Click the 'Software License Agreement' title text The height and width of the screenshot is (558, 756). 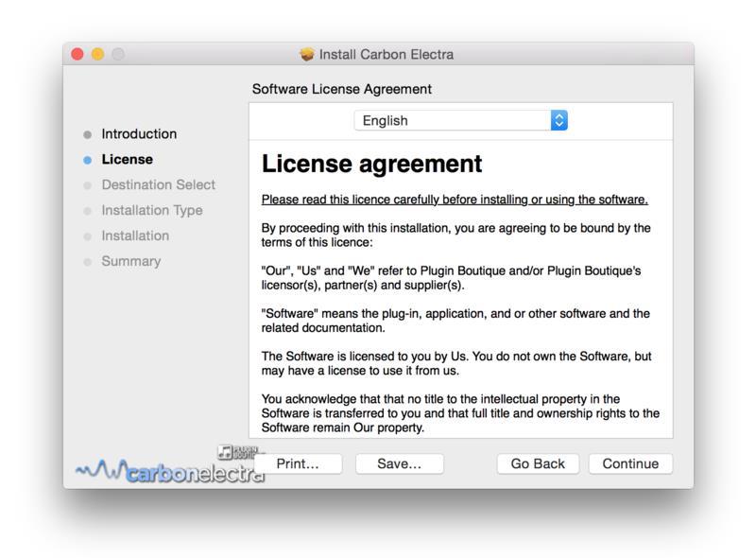point(342,89)
